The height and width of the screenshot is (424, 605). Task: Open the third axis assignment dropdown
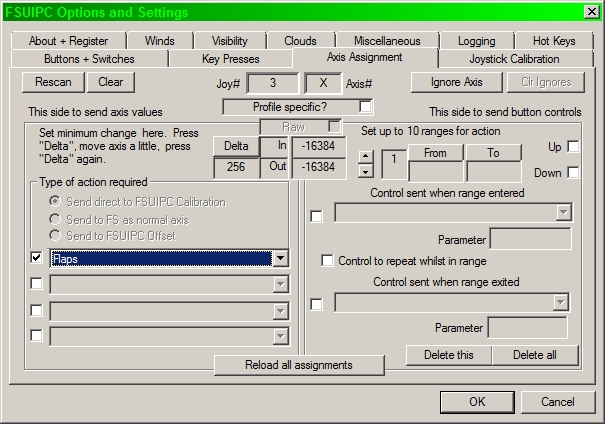[x=281, y=311]
